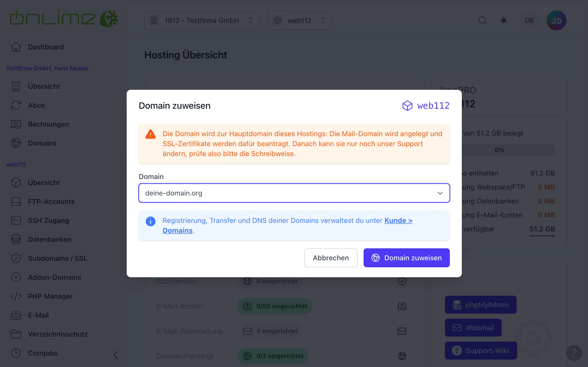Open the JD user avatar menu
This screenshot has width=588, height=367.
[x=556, y=20]
